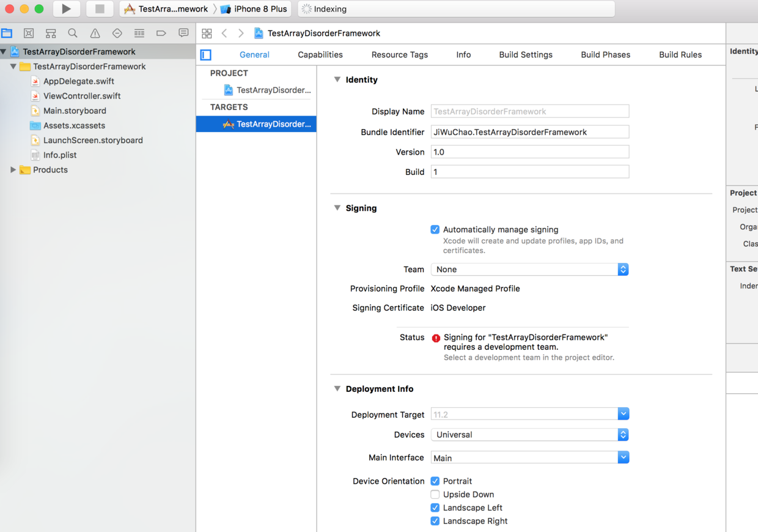
Task: Open the related items grid icon
Action: 207,34
